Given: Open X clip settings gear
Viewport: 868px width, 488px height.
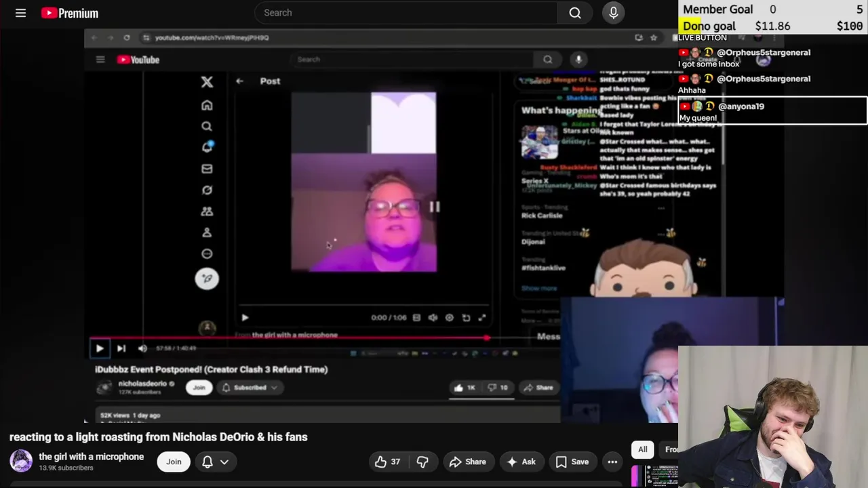Looking at the screenshot, I should tap(449, 317).
